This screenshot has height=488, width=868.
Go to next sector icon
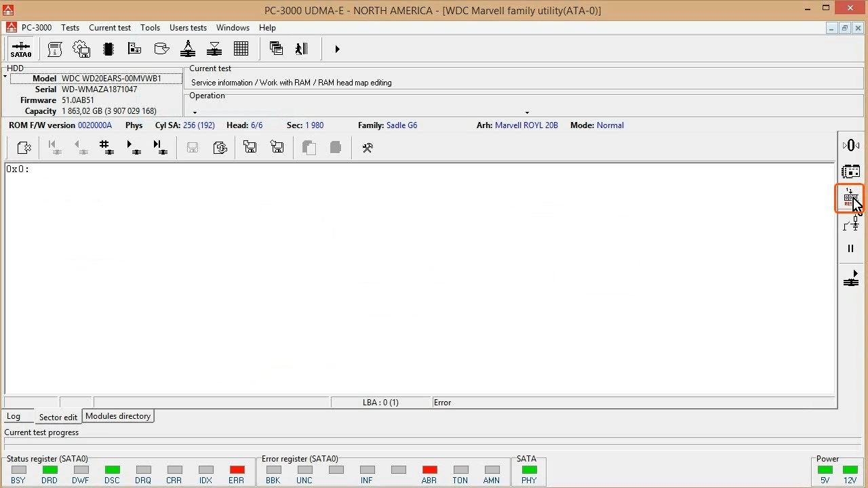point(134,147)
